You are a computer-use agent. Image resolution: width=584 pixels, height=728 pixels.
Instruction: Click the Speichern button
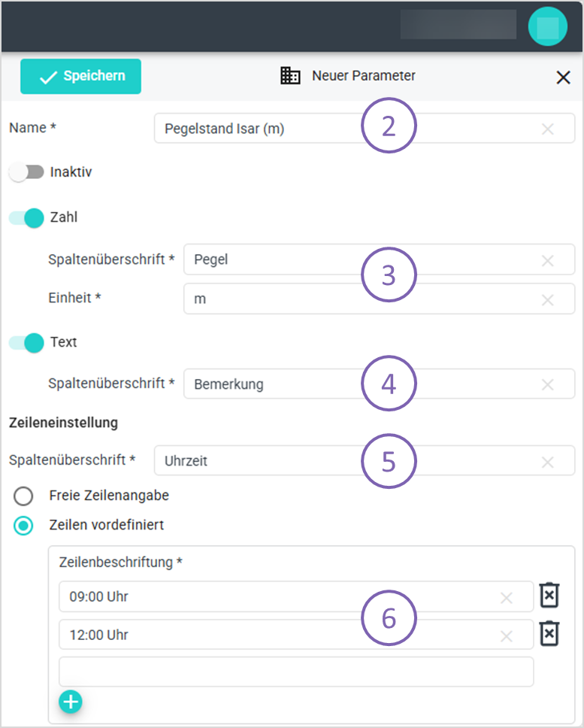pyautogui.click(x=80, y=76)
